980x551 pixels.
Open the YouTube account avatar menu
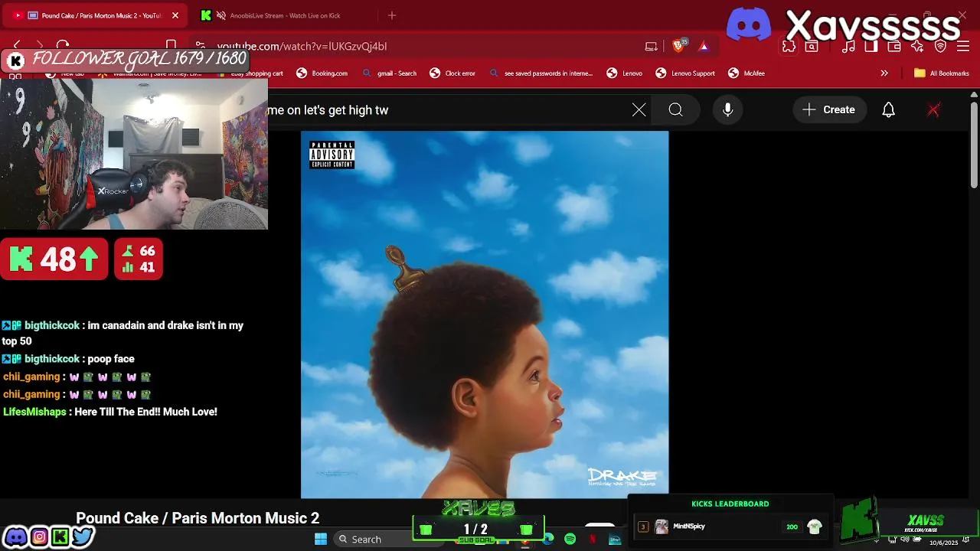933,110
